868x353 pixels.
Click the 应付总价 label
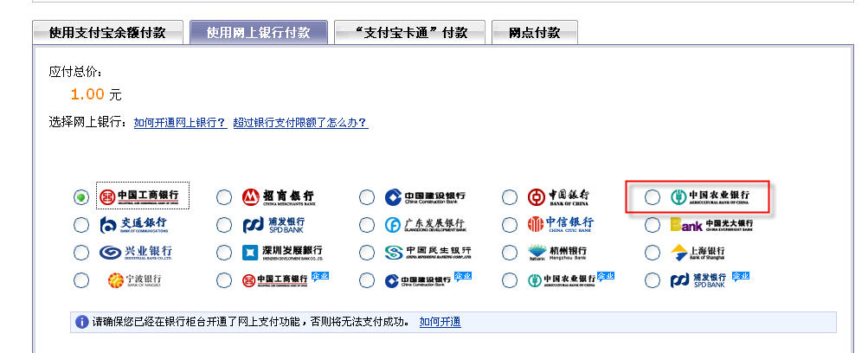pos(76,72)
